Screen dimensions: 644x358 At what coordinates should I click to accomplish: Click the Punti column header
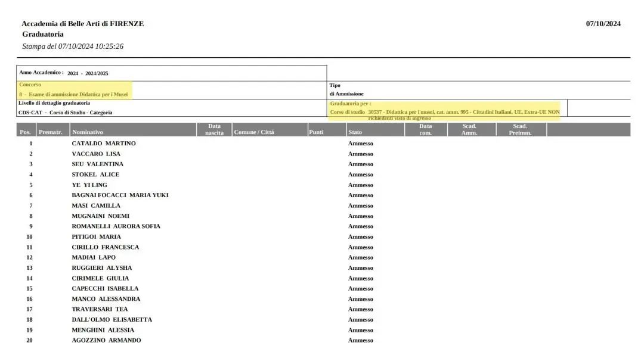[316, 132]
